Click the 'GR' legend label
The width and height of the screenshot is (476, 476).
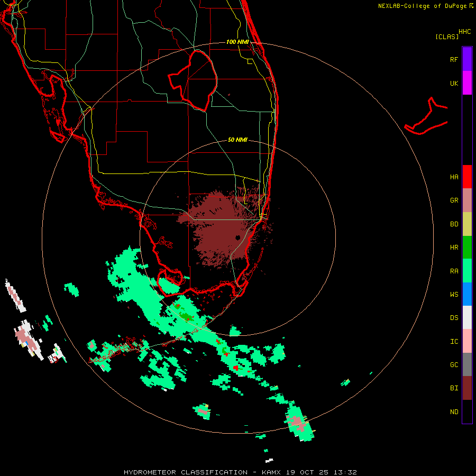click(454, 200)
